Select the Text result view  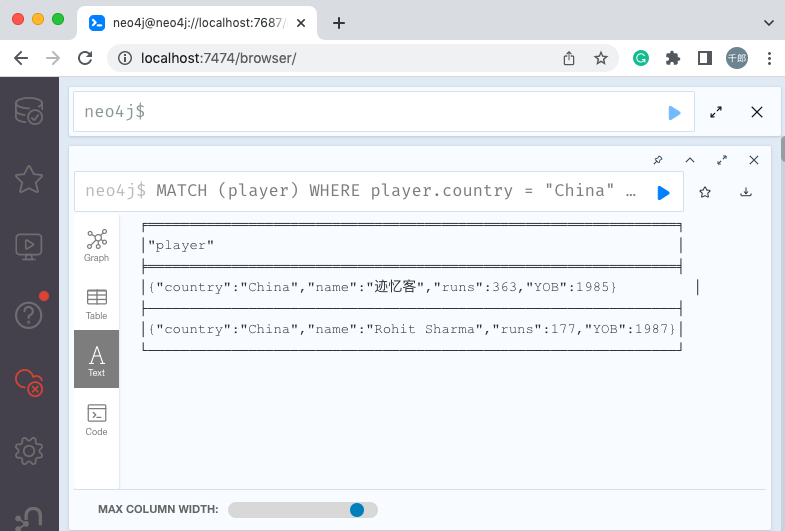click(x=96, y=359)
